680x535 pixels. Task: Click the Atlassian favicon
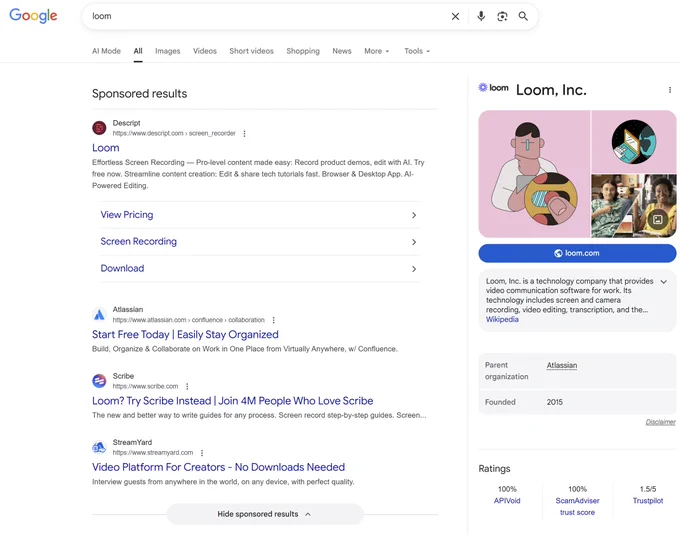(99, 314)
